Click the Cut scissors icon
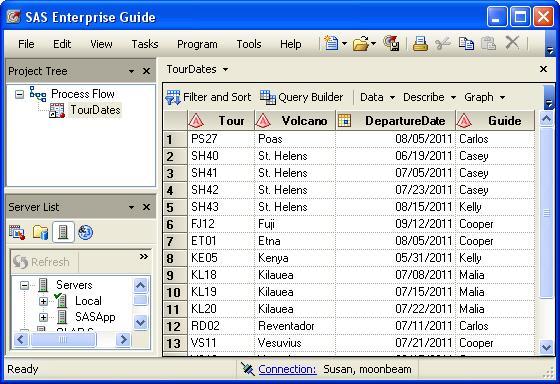 pos(443,44)
